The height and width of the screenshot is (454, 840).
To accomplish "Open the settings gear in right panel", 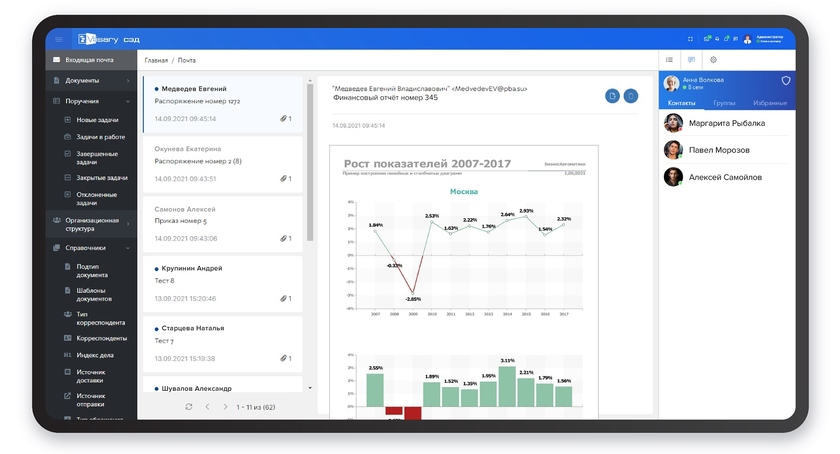I will click(x=713, y=60).
